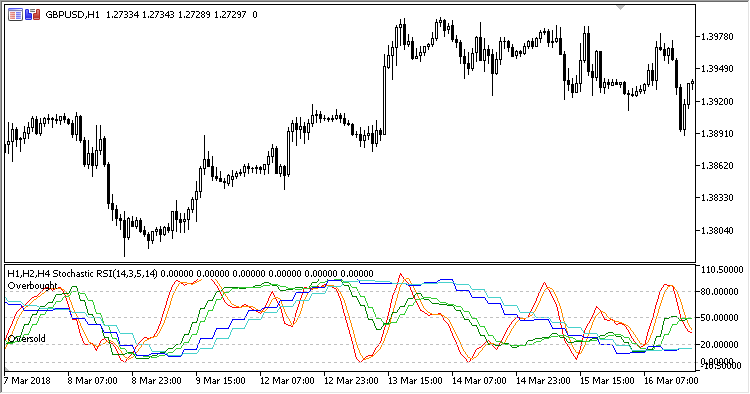Click the 16 Mar 07:00 time label
The image size is (750, 394).
point(672,381)
